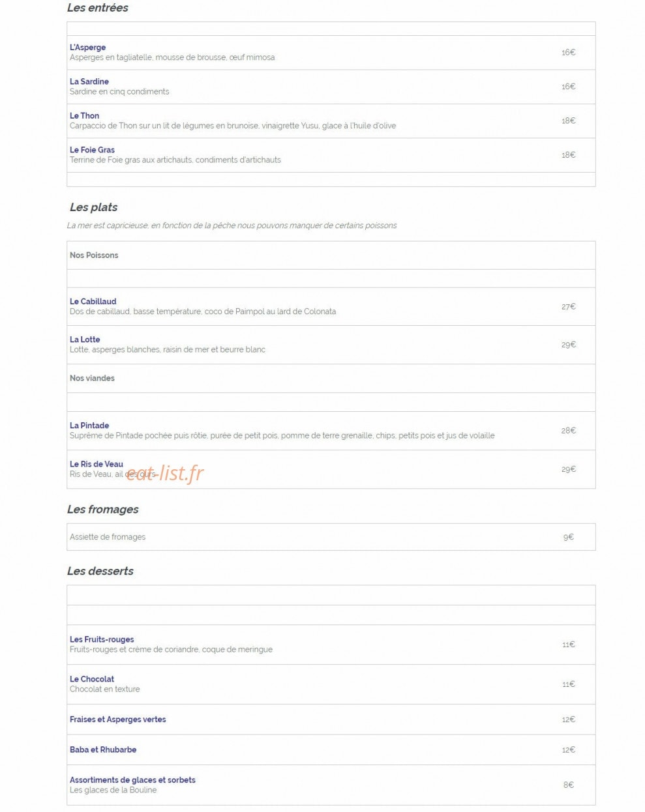The height and width of the screenshot is (812, 645).
Task: Open the Baba et Rhubarbe dessert
Action: pos(103,749)
